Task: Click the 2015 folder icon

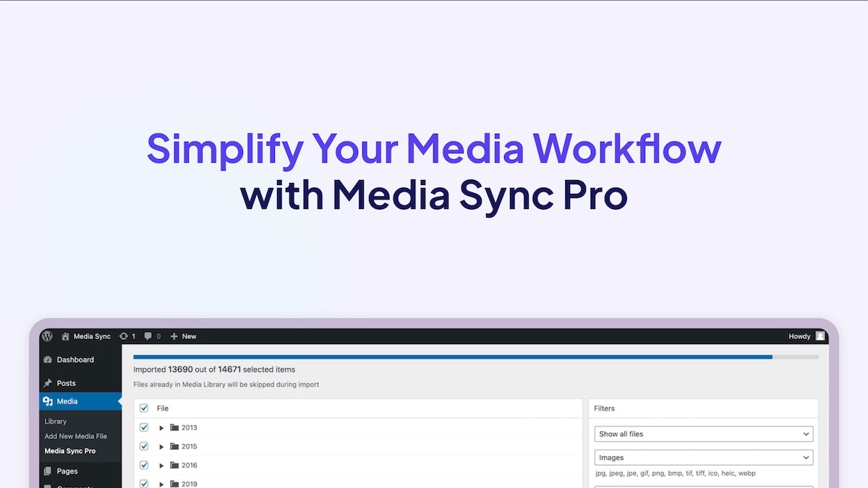Action: pos(174,446)
